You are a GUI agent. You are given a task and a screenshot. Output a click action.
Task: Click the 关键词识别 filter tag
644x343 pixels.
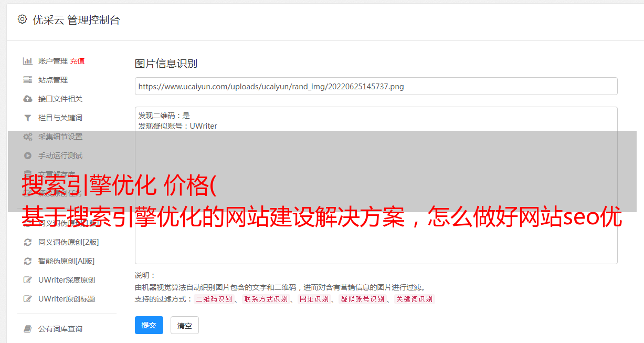pyautogui.click(x=415, y=299)
